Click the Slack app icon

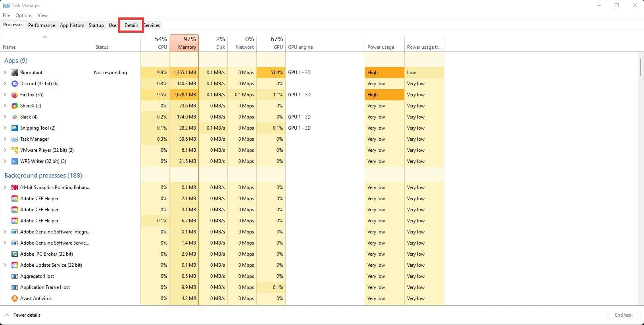pos(15,117)
